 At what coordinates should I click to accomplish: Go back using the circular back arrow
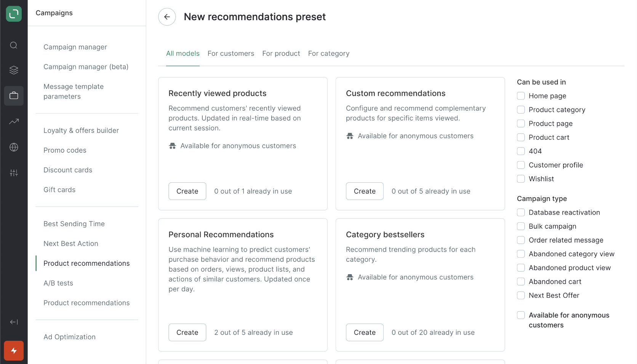167,16
